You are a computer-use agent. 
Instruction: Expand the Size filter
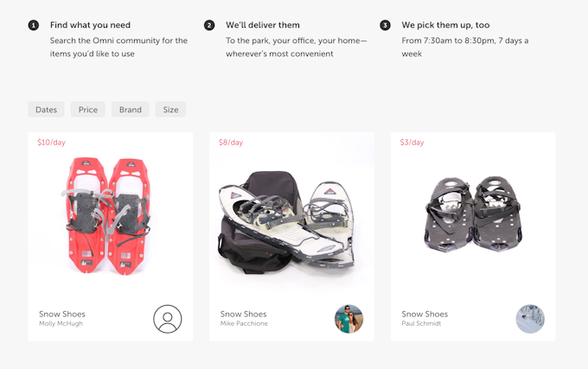coord(171,110)
